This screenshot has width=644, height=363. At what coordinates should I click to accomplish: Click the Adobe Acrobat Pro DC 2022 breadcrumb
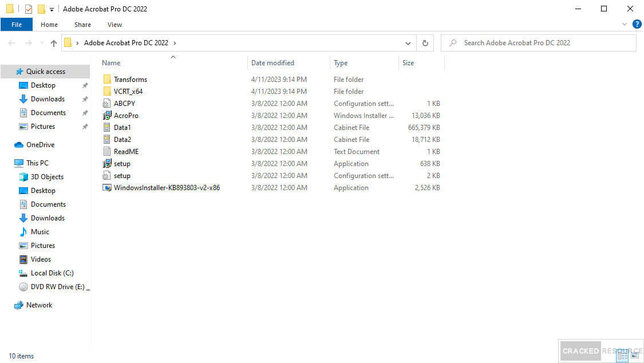click(x=126, y=43)
